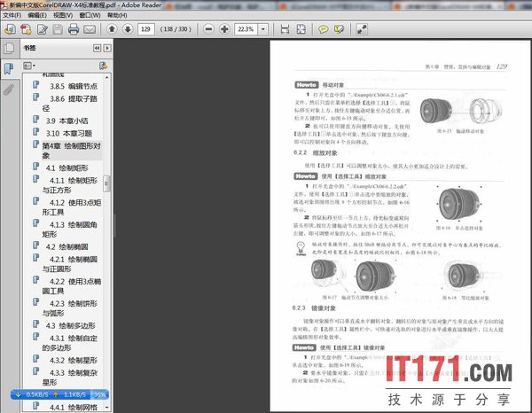Click the Email envelope icon
532x413 pixels.
click(91, 29)
